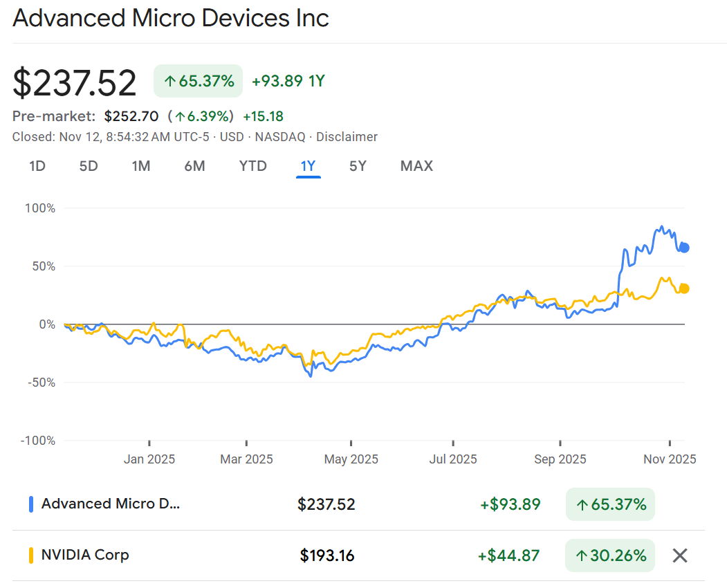
Task: Select the 5D time range tab
Action: 89,166
